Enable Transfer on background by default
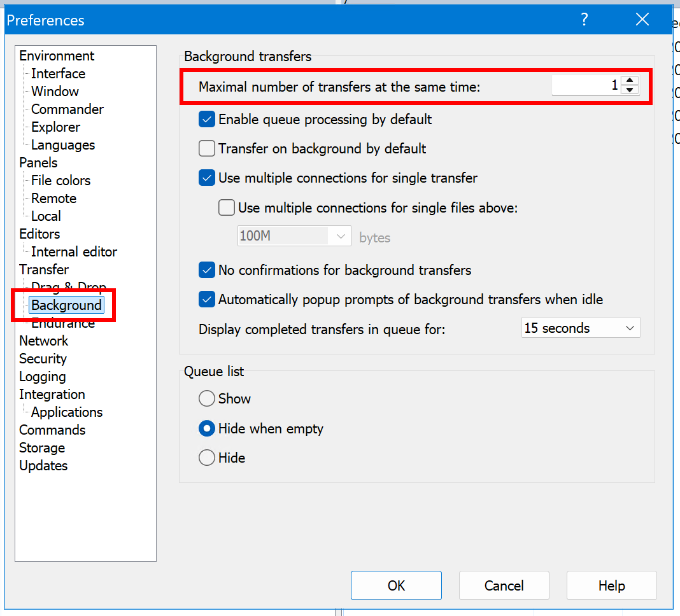Viewport: 680px width, 616px height. click(207, 149)
